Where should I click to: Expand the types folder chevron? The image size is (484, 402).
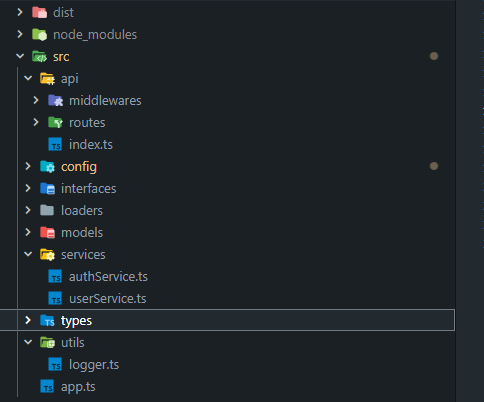(x=28, y=320)
